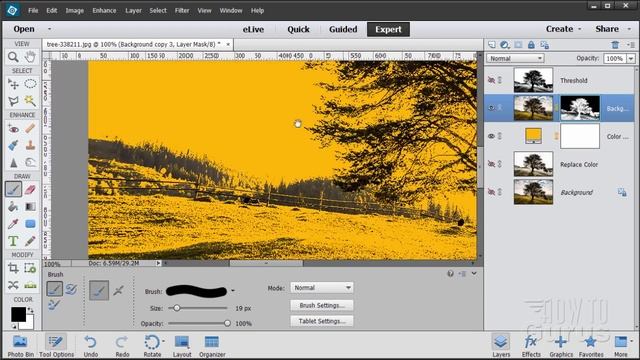This screenshot has height=360, width=640.
Task: Open the Photo Bin
Action: pyautogui.click(x=20, y=345)
